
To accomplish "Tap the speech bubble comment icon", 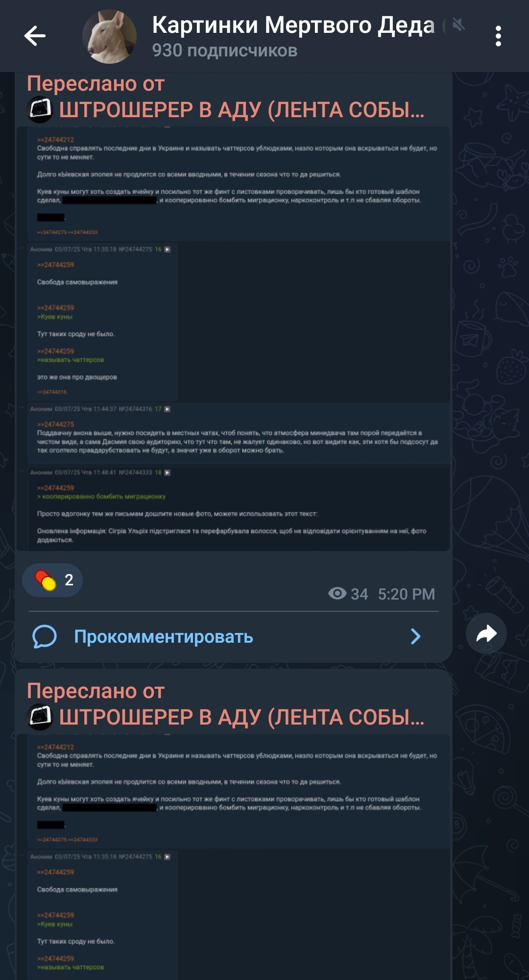I will [x=45, y=636].
